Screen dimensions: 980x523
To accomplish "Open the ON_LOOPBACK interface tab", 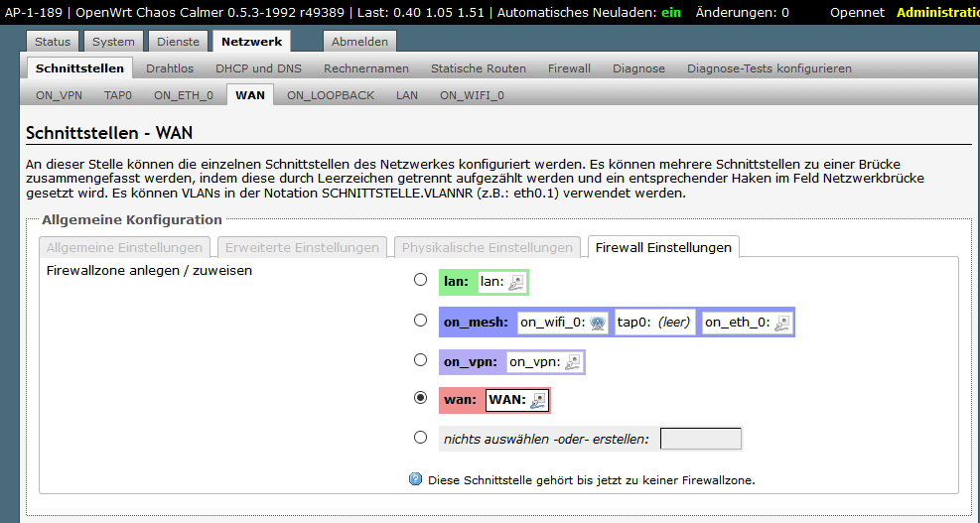I will (331, 95).
